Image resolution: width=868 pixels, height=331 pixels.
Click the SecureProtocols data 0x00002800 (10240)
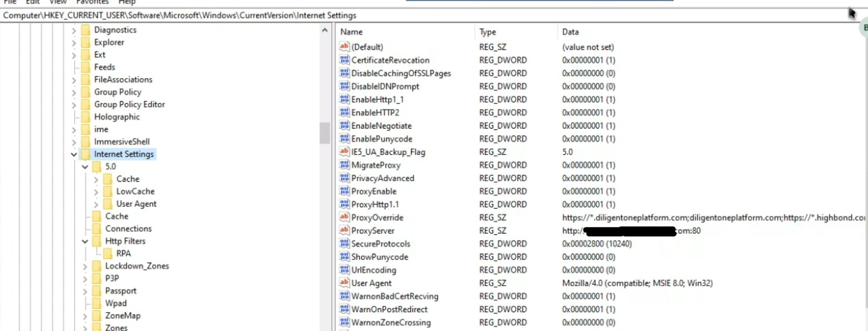[597, 243]
